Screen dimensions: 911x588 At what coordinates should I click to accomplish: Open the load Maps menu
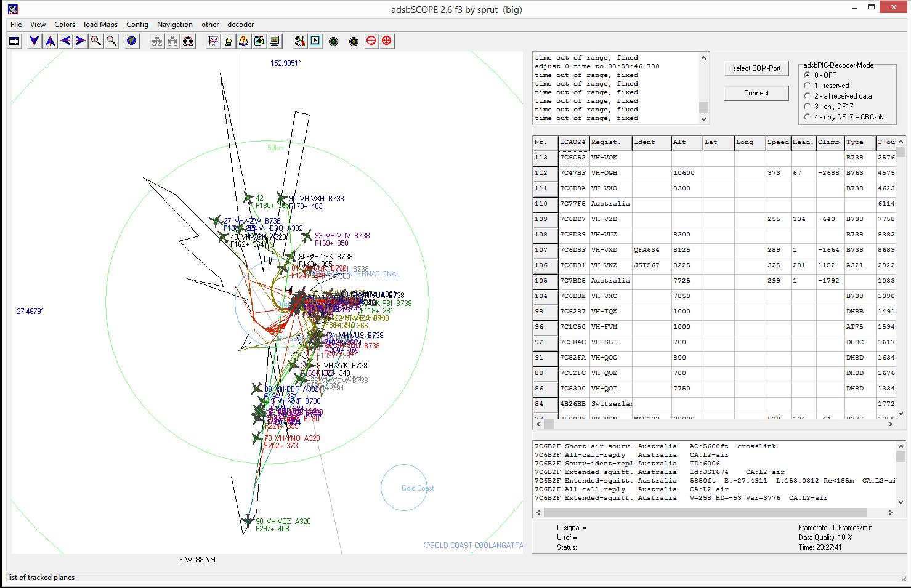coord(100,25)
